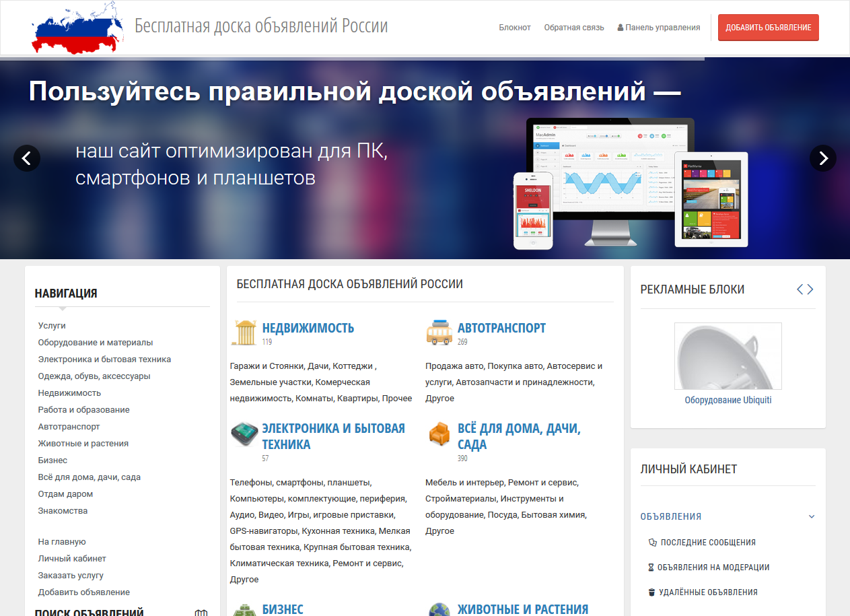Show next advertising block

point(810,289)
